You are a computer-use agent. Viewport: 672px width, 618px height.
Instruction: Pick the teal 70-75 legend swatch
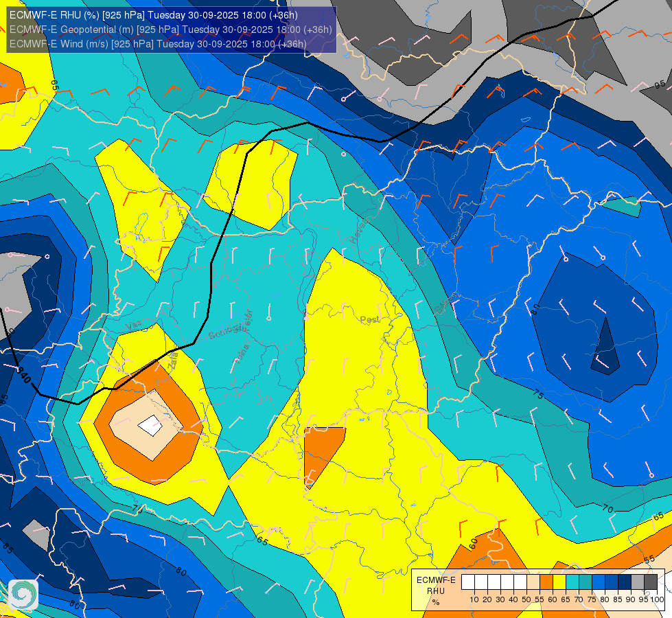click(x=586, y=582)
